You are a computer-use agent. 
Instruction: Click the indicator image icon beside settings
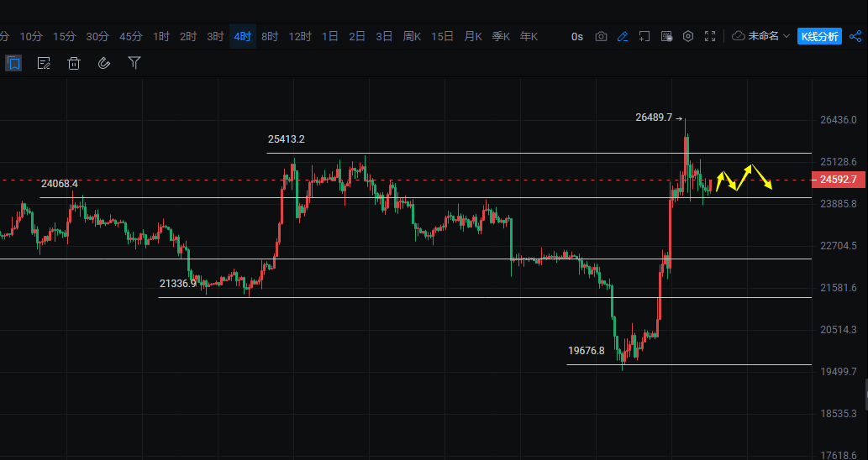[x=666, y=36]
